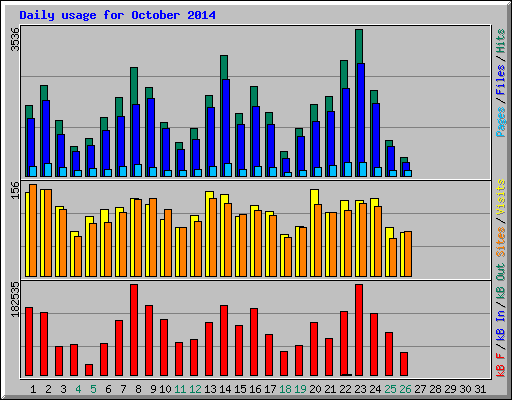Click green weekend day 5 label
This screenshot has width=512, height=400.
click(93, 389)
